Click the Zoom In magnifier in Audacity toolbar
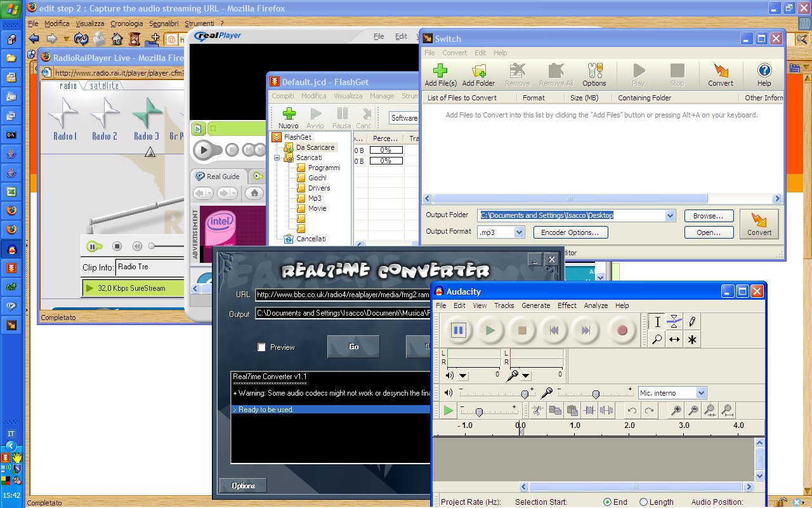This screenshot has height=508, width=812. 677,411
